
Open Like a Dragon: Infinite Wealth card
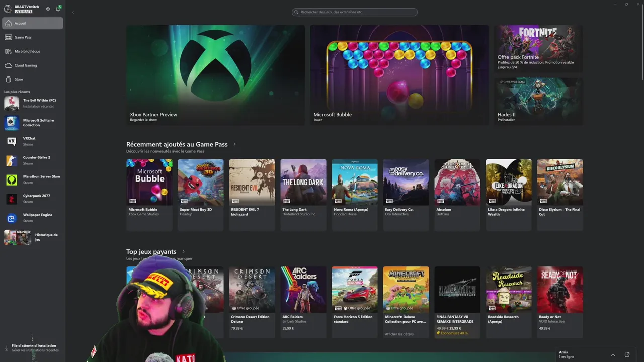509,195
